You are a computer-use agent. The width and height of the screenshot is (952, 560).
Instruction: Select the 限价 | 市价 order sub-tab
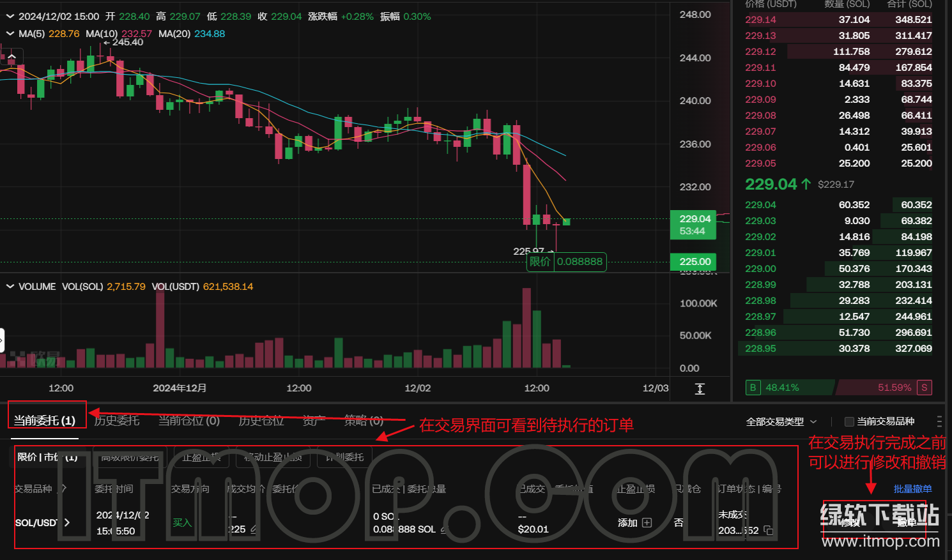47,457
